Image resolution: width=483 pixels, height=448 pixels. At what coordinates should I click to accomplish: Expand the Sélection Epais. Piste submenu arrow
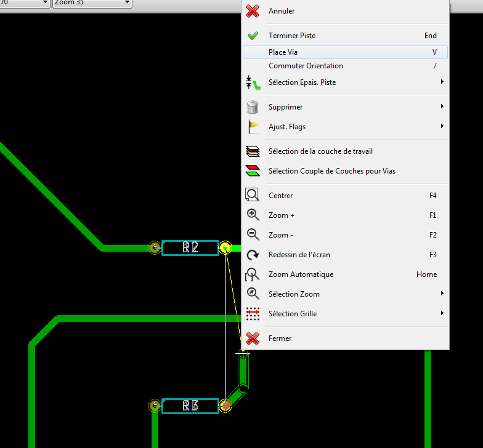[x=442, y=81]
